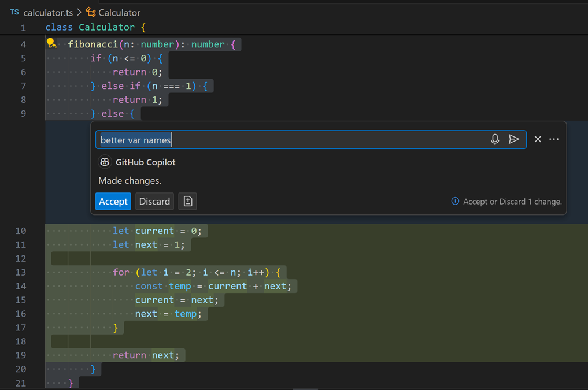This screenshot has height=390, width=588.
Task: Close the inline chat with X
Action: (x=538, y=139)
